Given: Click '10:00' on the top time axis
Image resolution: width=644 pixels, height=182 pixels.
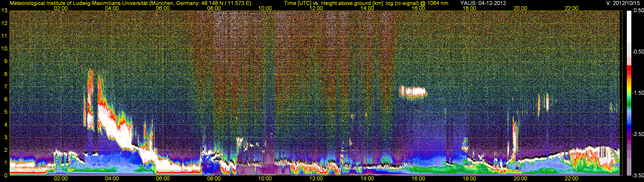Looking at the screenshot, I should pyautogui.click(x=265, y=8).
